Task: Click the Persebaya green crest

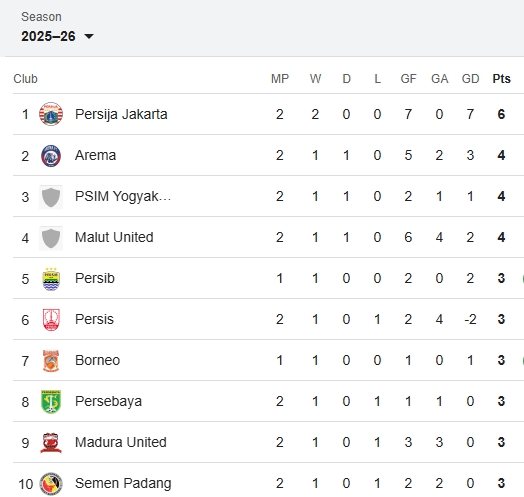Action: click(51, 402)
